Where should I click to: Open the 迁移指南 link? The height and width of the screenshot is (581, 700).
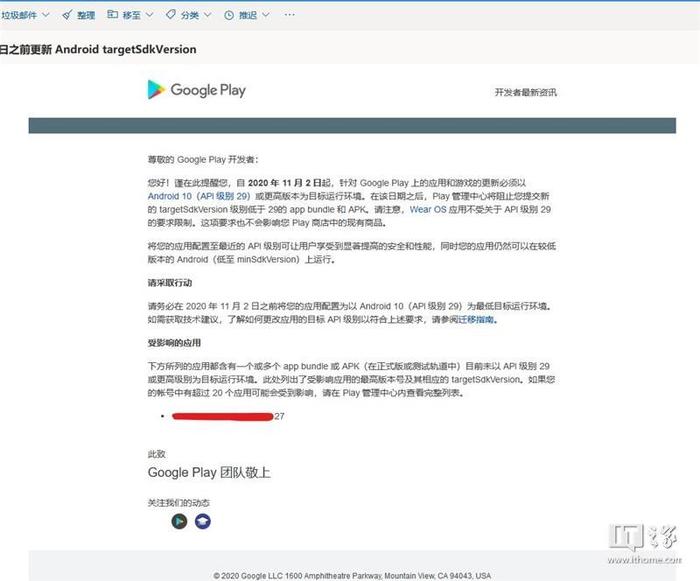point(476,319)
